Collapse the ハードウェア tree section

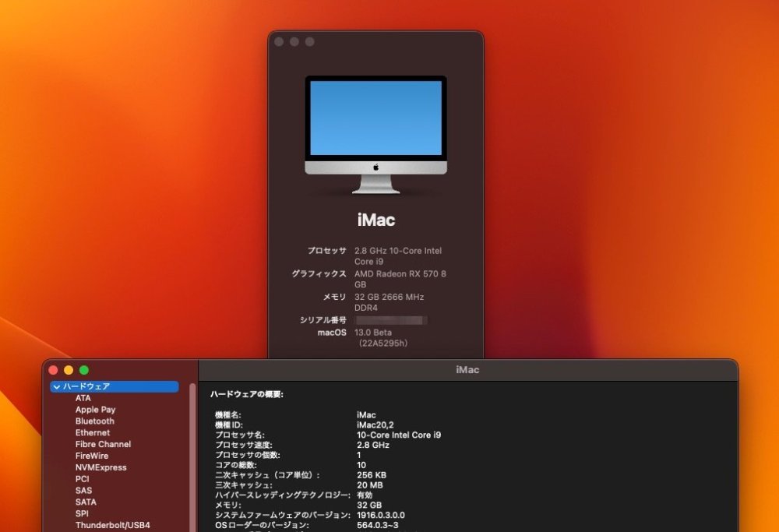pos(57,386)
